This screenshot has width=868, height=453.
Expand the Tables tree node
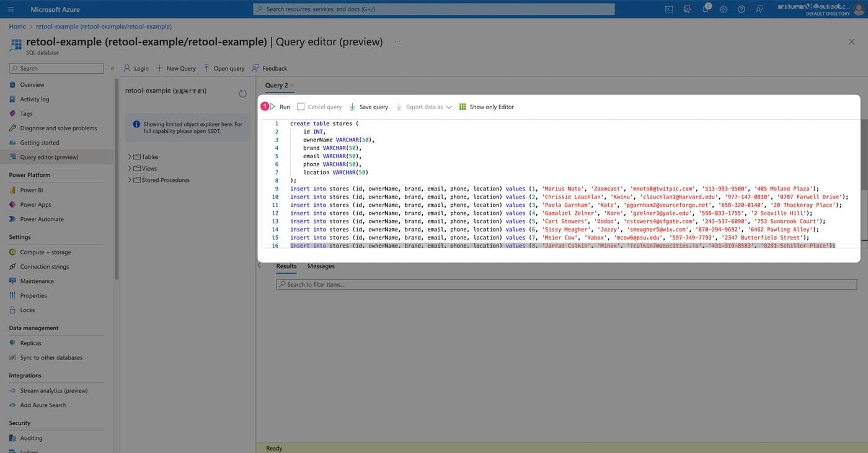(x=130, y=157)
